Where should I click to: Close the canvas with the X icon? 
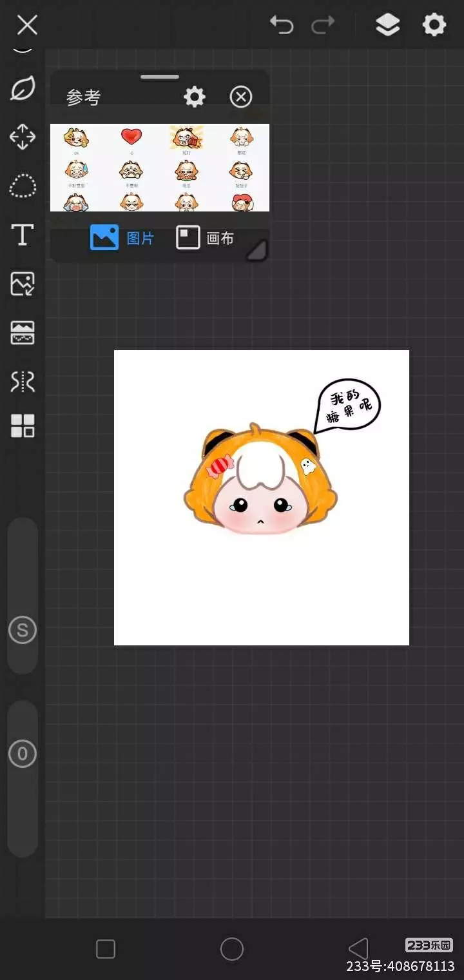click(x=27, y=25)
